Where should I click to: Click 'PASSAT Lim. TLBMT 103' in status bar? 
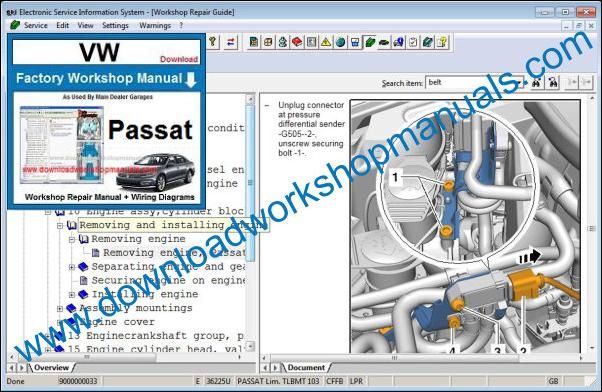pos(278,381)
